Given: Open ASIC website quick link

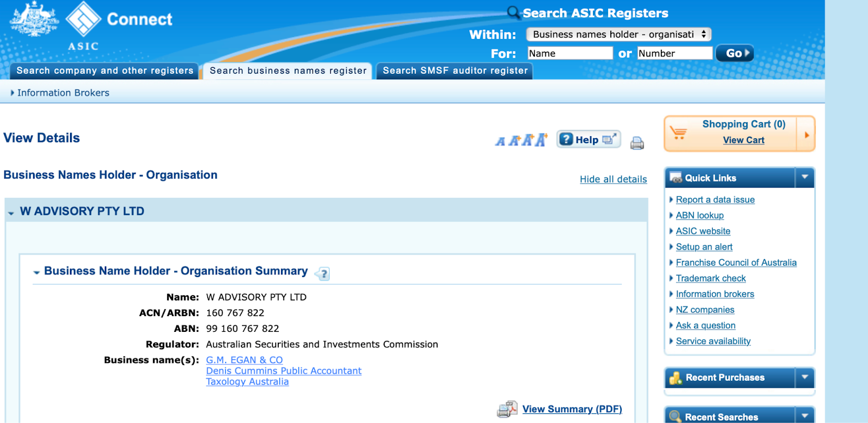Looking at the screenshot, I should click(x=703, y=231).
